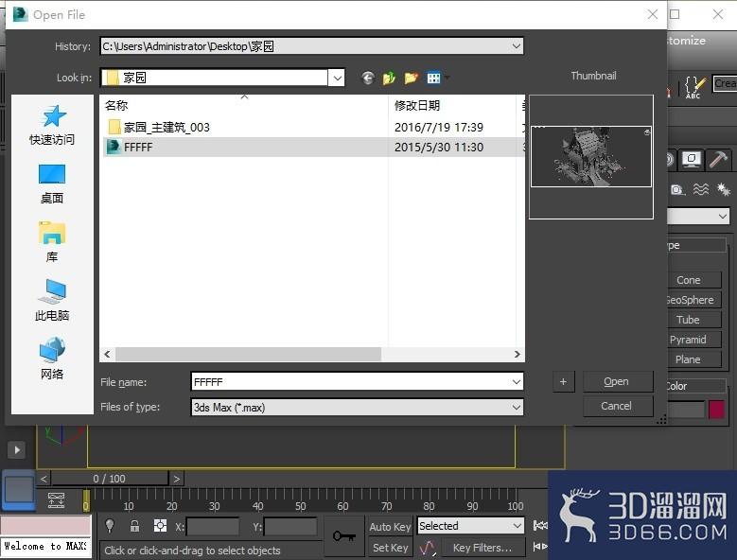The width and height of the screenshot is (737, 560).
Task: Toggle the selection lock padlock icon
Action: click(x=134, y=526)
